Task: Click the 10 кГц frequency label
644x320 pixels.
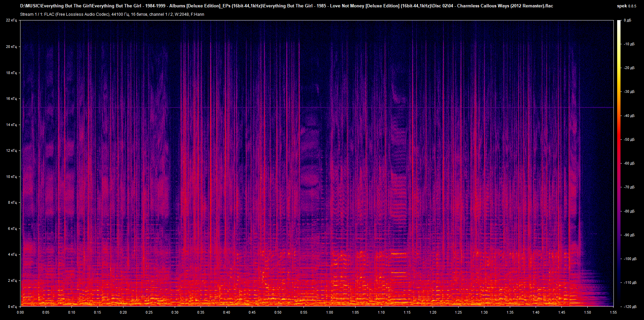Action: click(x=11, y=177)
